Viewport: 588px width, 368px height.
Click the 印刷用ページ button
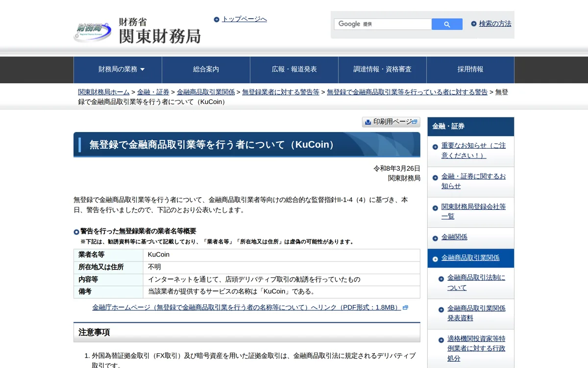(391, 122)
